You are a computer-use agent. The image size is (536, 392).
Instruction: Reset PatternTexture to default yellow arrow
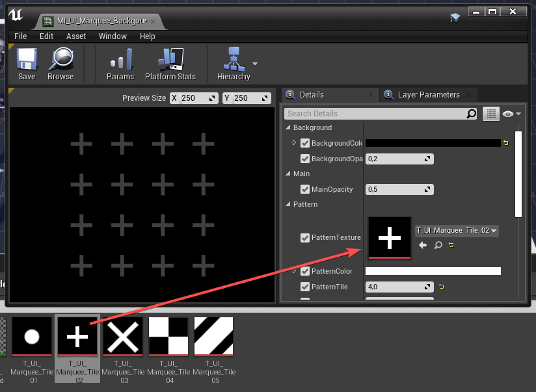click(451, 244)
